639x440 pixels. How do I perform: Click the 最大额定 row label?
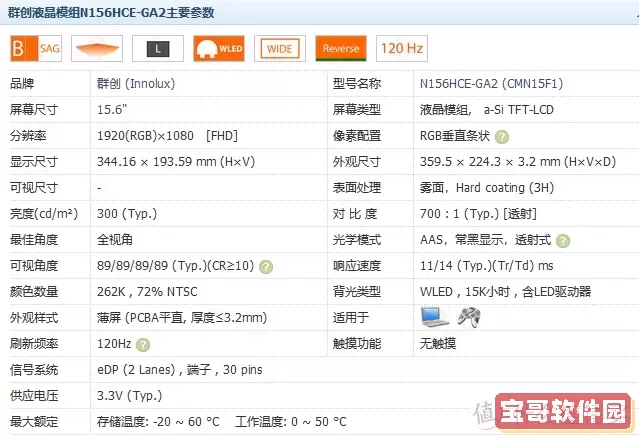(x=34, y=422)
